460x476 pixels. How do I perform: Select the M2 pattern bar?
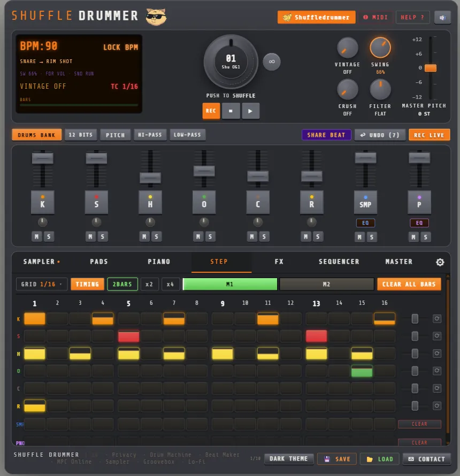[x=326, y=284]
